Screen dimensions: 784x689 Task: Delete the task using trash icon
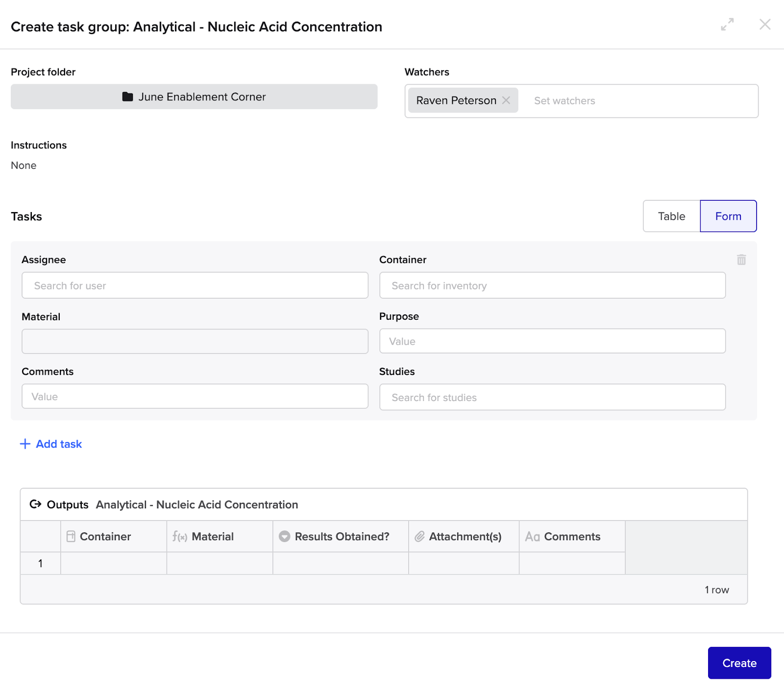741,260
